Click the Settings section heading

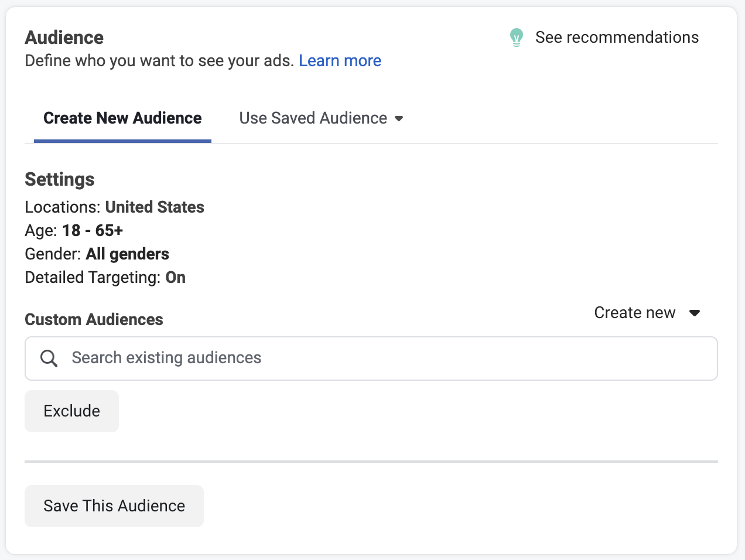60,179
